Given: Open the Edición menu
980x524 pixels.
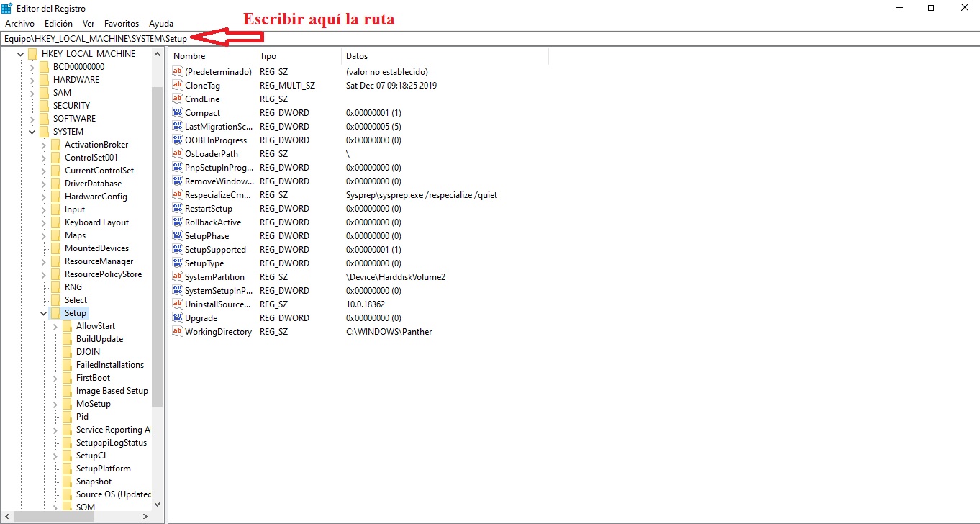Looking at the screenshot, I should coord(58,24).
